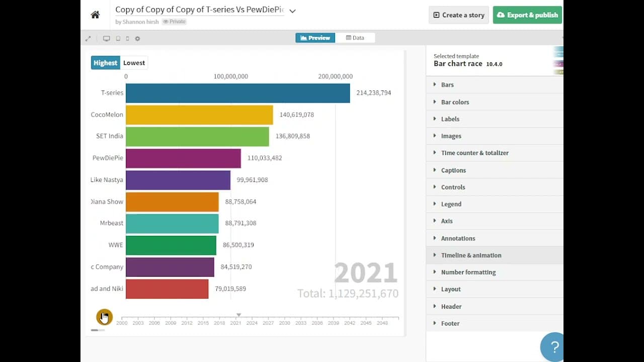Screen dimensions: 644x362
Task: Select the desktop preview icon
Action: click(106, 38)
